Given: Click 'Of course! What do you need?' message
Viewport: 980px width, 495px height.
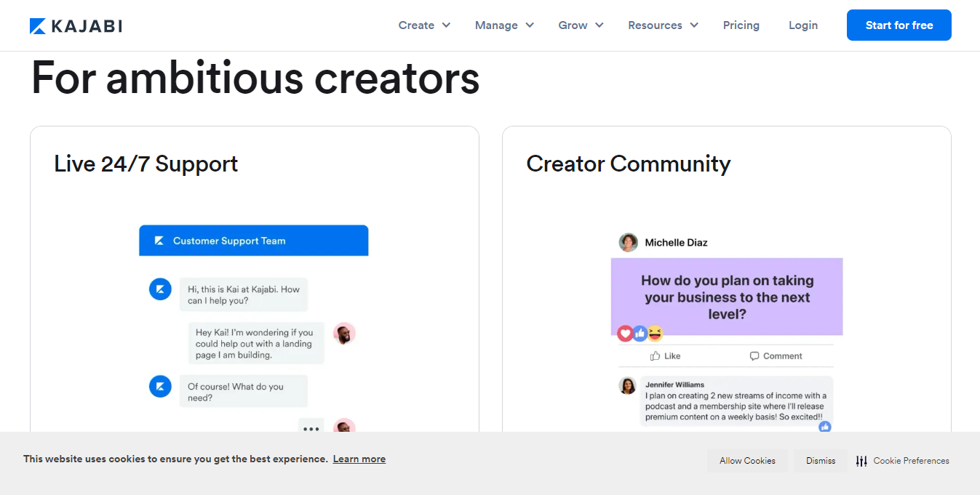Looking at the screenshot, I should point(244,392).
